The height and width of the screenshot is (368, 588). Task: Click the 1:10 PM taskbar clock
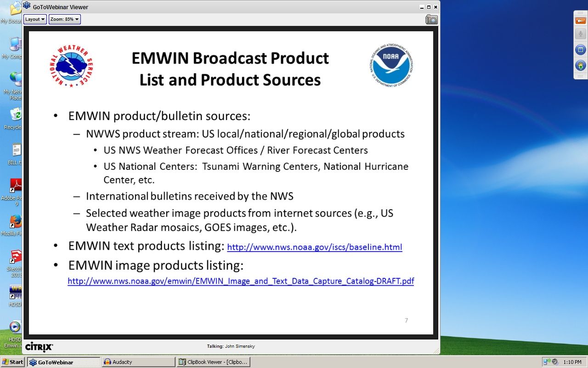coord(572,362)
